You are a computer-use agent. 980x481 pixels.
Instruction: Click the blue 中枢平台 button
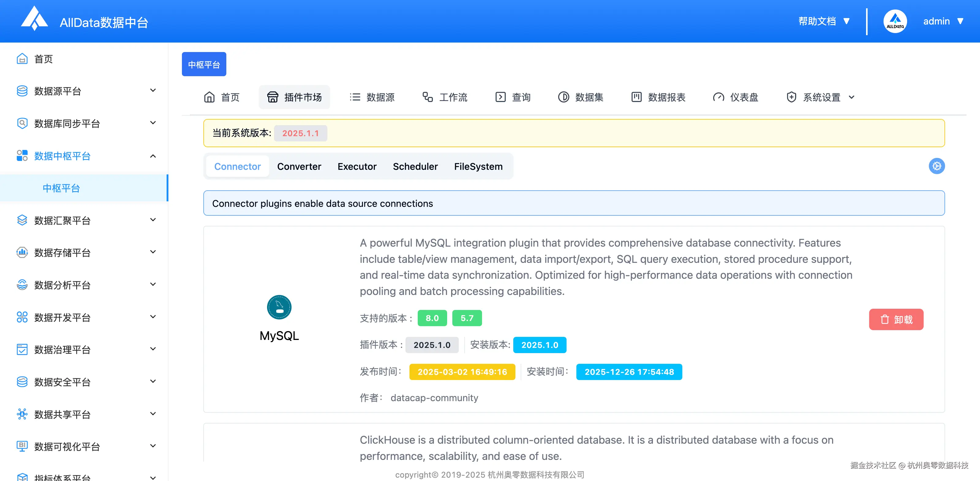tap(204, 64)
